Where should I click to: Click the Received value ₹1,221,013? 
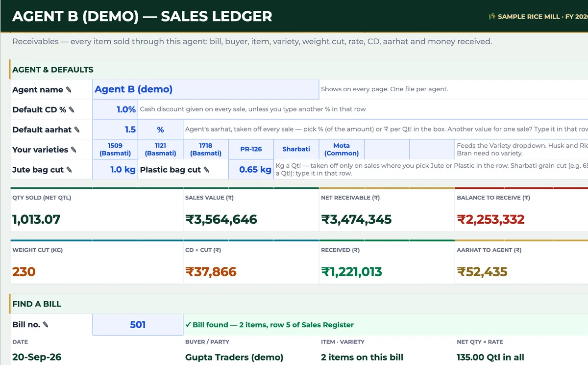pyautogui.click(x=351, y=271)
